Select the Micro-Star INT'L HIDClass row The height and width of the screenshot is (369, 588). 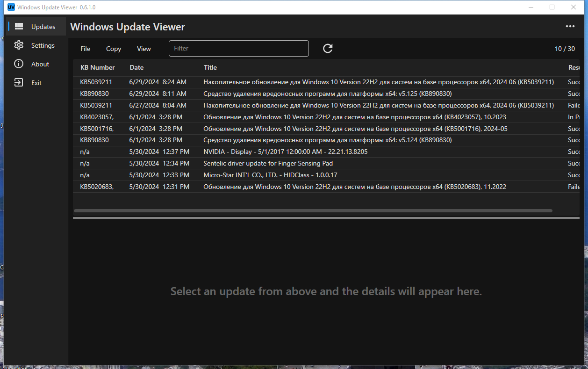326,175
